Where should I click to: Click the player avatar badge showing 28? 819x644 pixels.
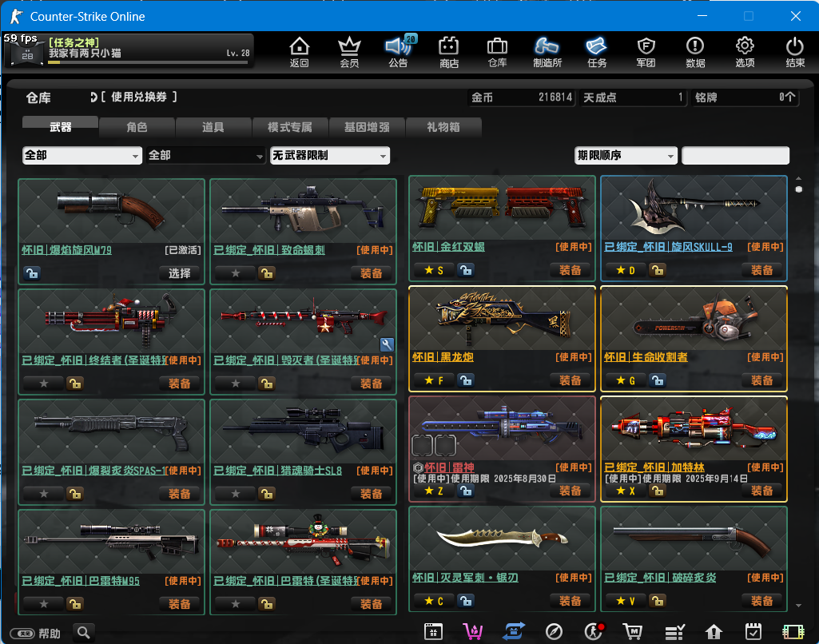pyautogui.click(x=27, y=54)
